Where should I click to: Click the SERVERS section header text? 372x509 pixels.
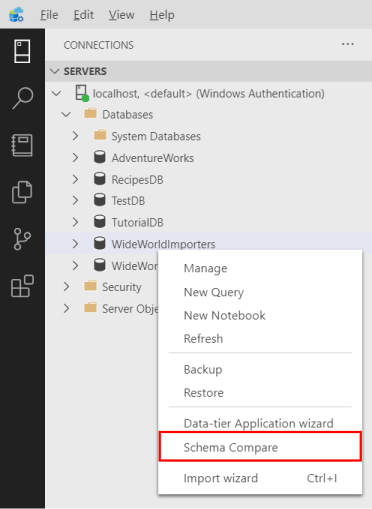(x=85, y=71)
